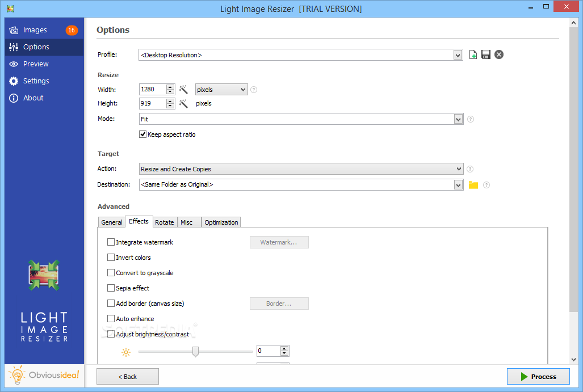
Task: Open the Images section icon in sidebar
Action: pos(14,30)
